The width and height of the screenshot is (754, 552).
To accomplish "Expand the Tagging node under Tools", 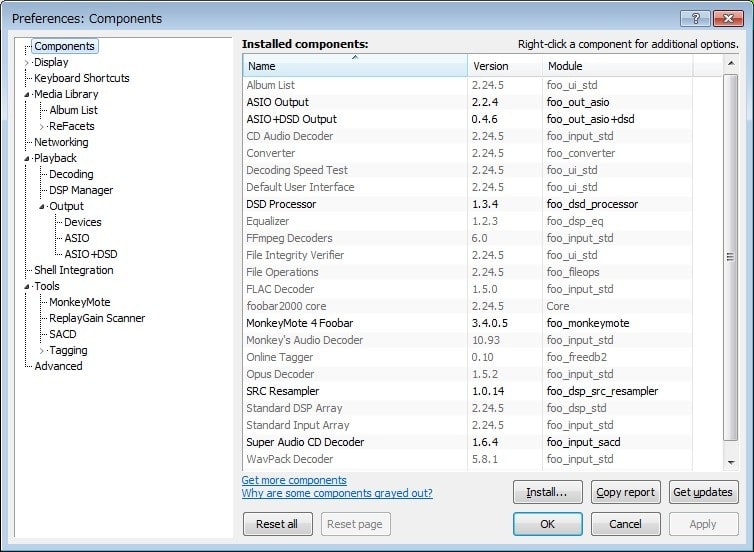I will point(42,350).
